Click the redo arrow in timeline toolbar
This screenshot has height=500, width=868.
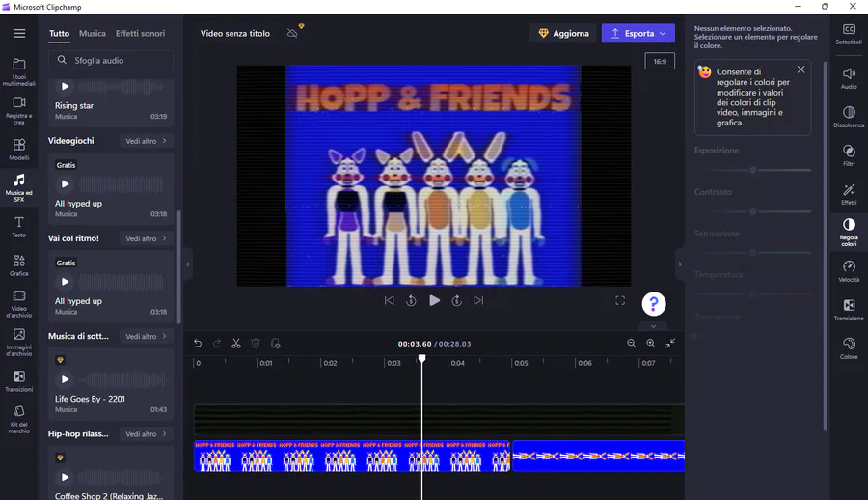[217, 344]
